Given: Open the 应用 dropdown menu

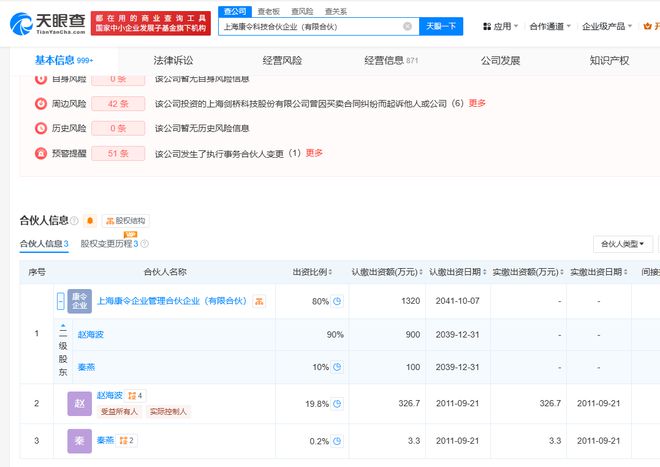Looking at the screenshot, I should tap(500, 27).
